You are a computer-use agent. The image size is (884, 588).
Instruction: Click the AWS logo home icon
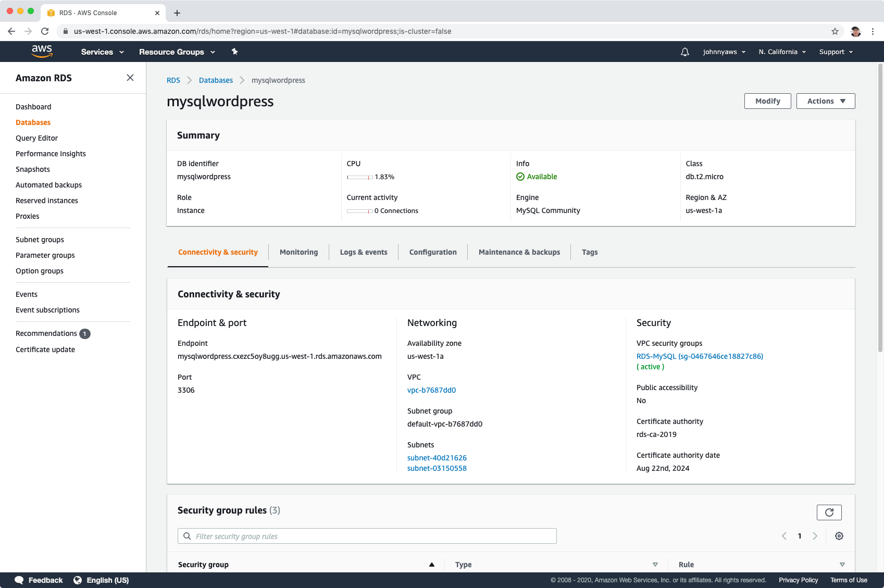42,51
